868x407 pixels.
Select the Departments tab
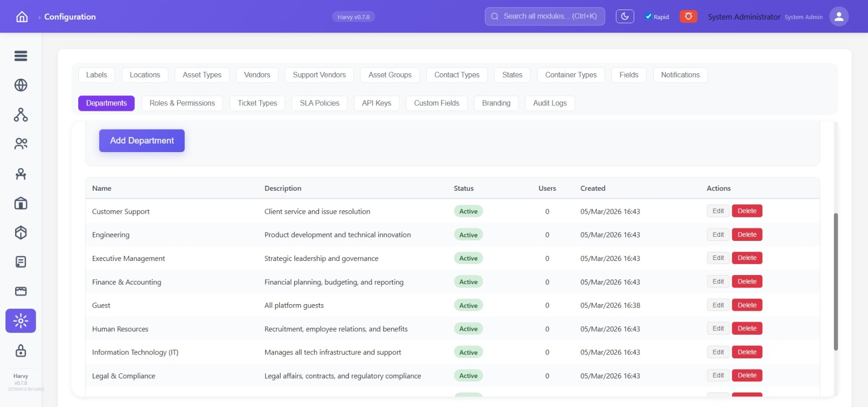(106, 103)
